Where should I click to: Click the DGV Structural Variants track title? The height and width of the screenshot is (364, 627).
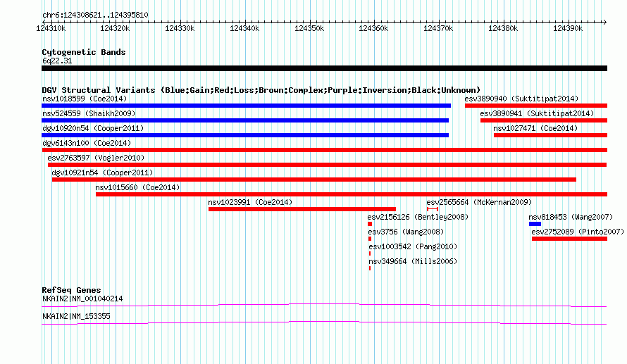coord(261,90)
